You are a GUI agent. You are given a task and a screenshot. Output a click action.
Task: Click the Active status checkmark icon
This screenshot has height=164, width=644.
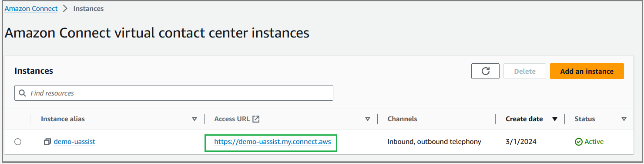click(x=578, y=142)
